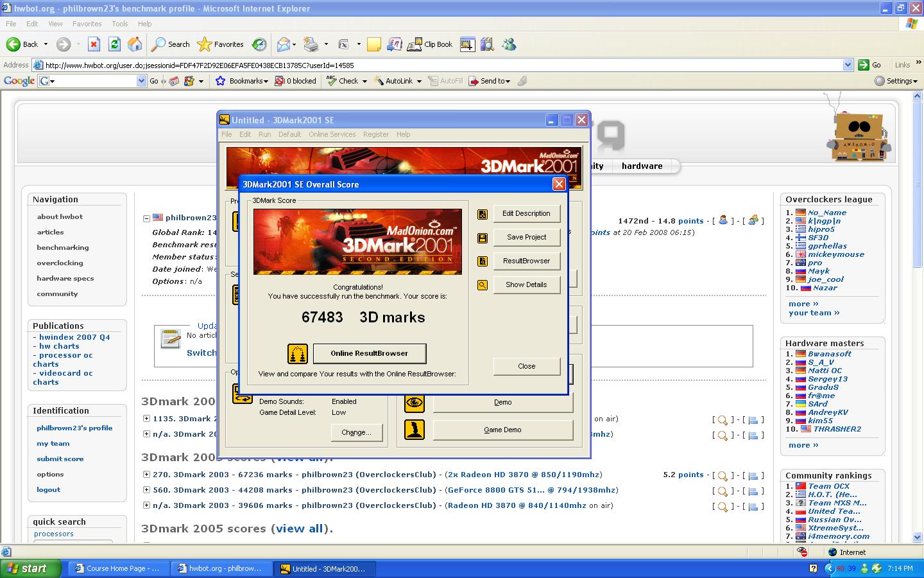Screen dimensions: 924x578
Task: Click the Print icon in IE toolbar
Action: pyautogui.click(x=311, y=44)
